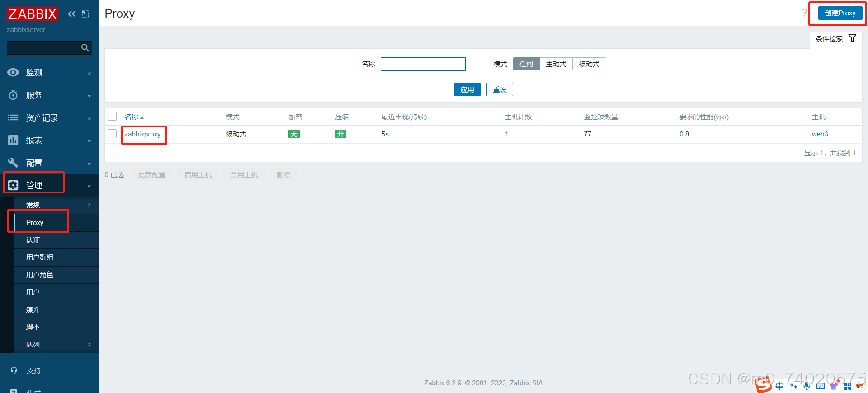Expand the 队列 submenu arrow
The image size is (868, 393).
[89, 344]
